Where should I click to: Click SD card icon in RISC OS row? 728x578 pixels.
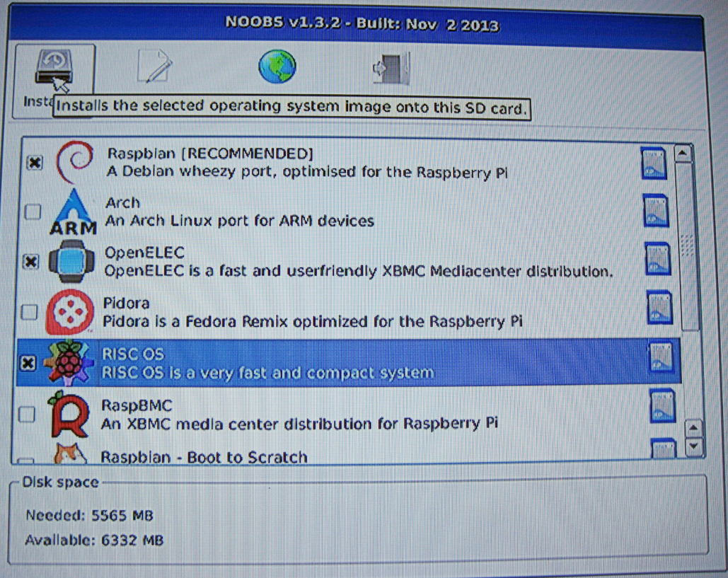pyautogui.click(x=661, y=357)
